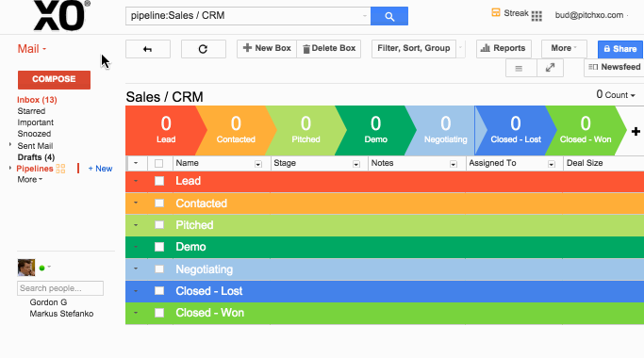The image size is (644, 358).
Task: Select the red Lead stage chevron
Action: [x=166, y=131]
